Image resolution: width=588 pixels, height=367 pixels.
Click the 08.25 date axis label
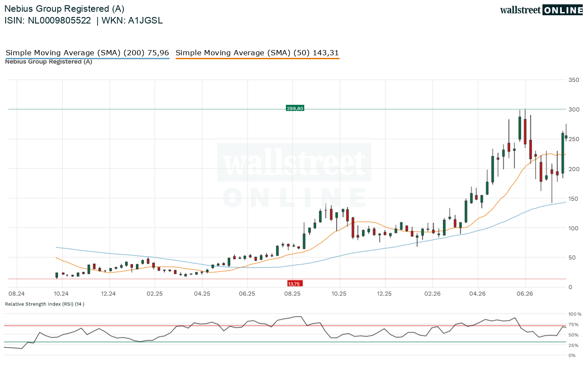coord(293,294)
